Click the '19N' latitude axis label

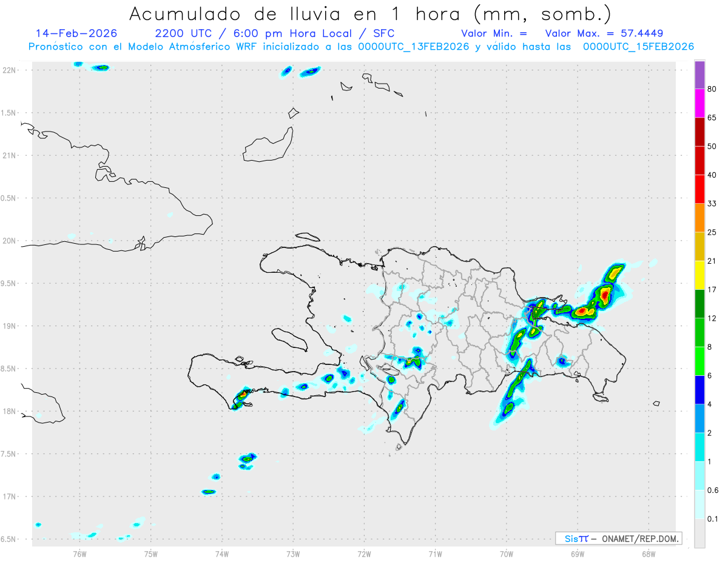point(9,326)
